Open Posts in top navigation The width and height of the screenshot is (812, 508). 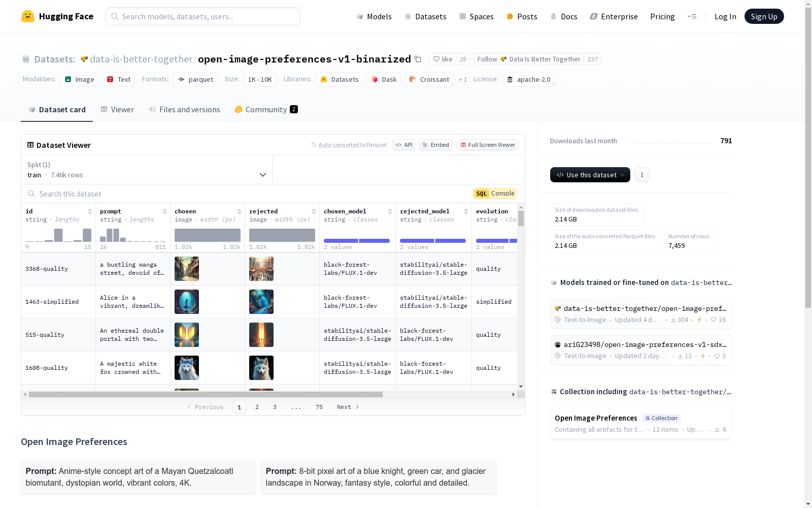click(x=522, y=16)
